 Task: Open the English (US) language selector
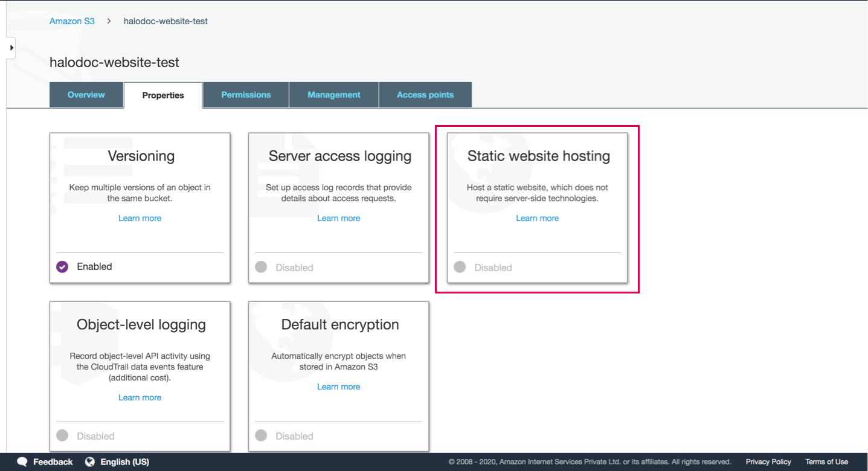tap(124, 462)
